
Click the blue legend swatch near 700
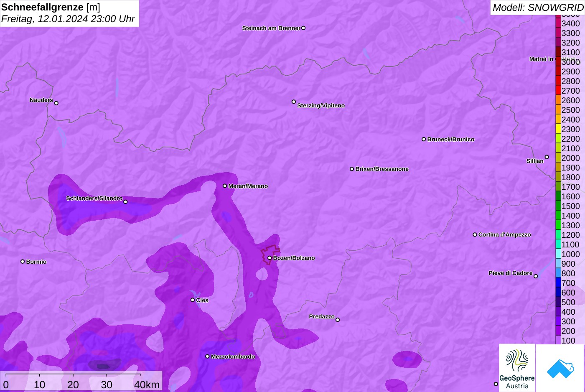558,283
